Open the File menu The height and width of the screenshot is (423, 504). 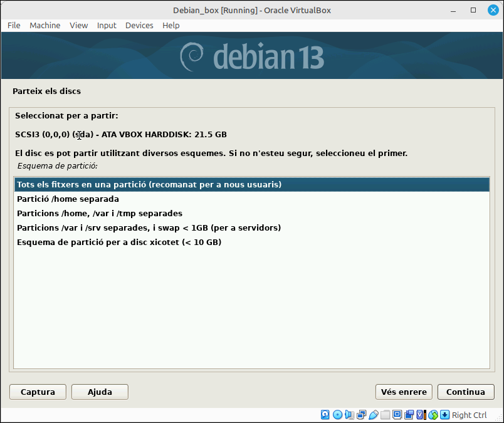14,26
